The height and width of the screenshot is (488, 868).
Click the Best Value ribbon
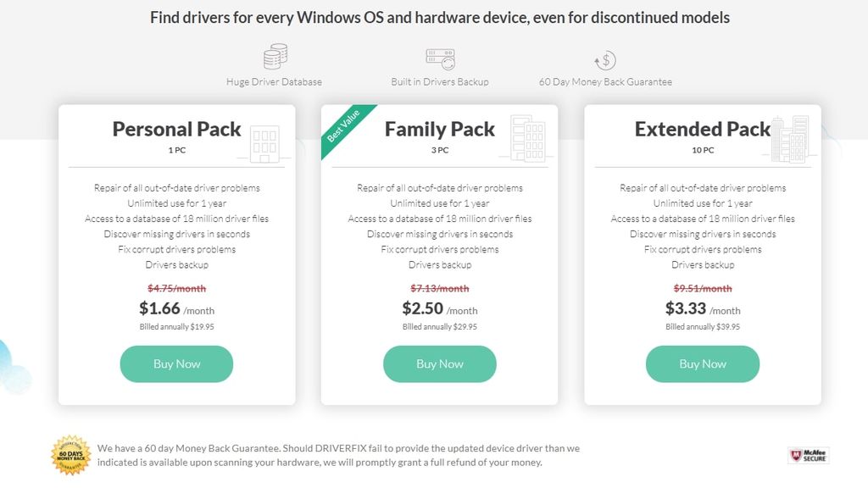click(x=342, y=126)
